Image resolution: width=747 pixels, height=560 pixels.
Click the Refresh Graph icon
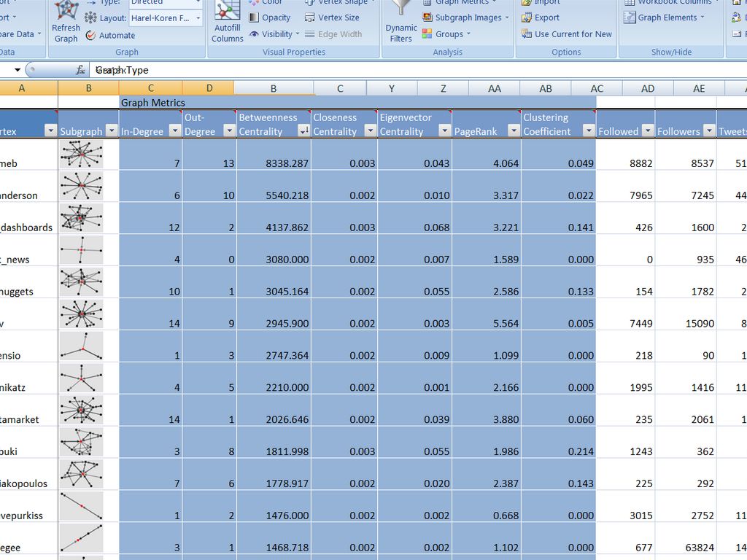[x=66, y=11]
